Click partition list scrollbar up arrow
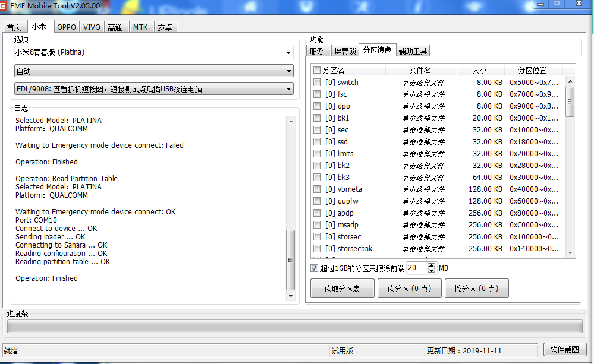The image size is (594, 364). (x=570, y=81)
